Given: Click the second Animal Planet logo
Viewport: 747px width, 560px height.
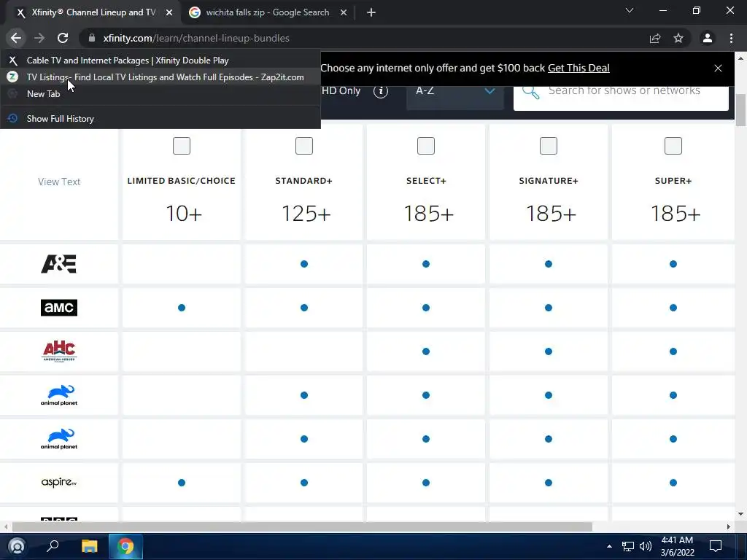Looking at the screenshot, I should (58, 439).
